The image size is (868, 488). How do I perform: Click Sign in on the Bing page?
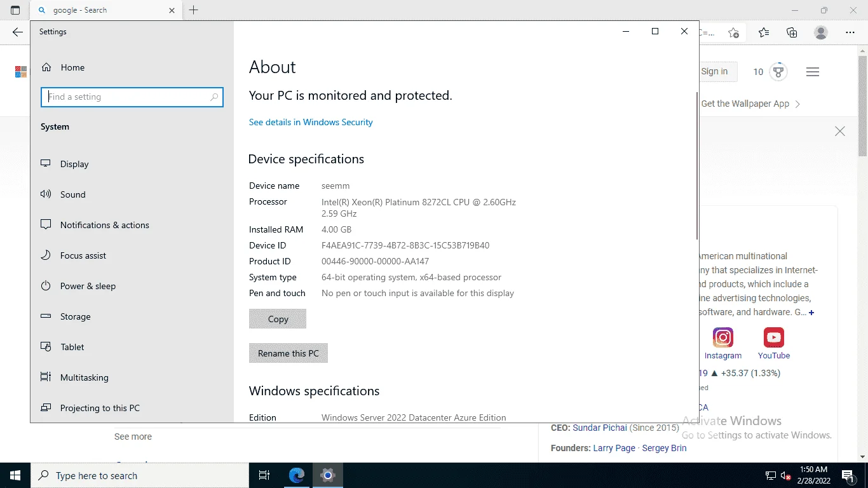[x=714, y=72]
